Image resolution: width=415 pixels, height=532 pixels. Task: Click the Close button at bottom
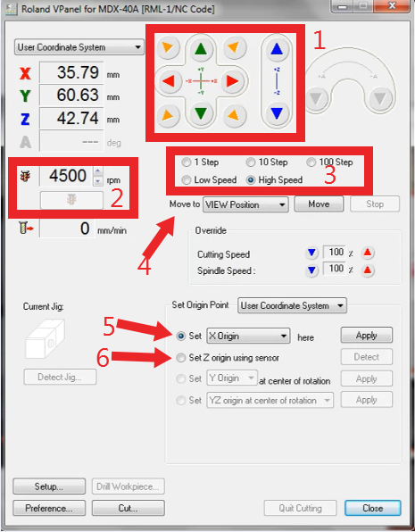(373, 508)
